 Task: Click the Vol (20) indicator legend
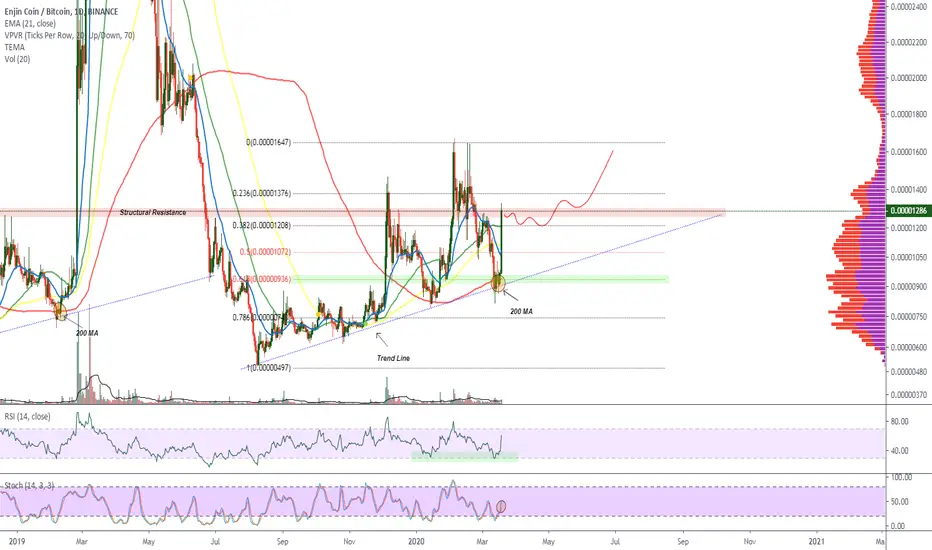pyautogui.click(x=17, y=59)
